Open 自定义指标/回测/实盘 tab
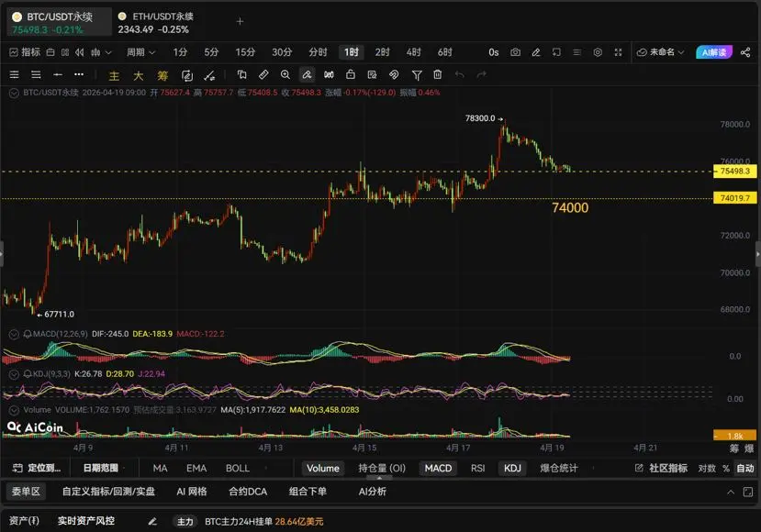The image size is (761, 532). coord(108,492)
